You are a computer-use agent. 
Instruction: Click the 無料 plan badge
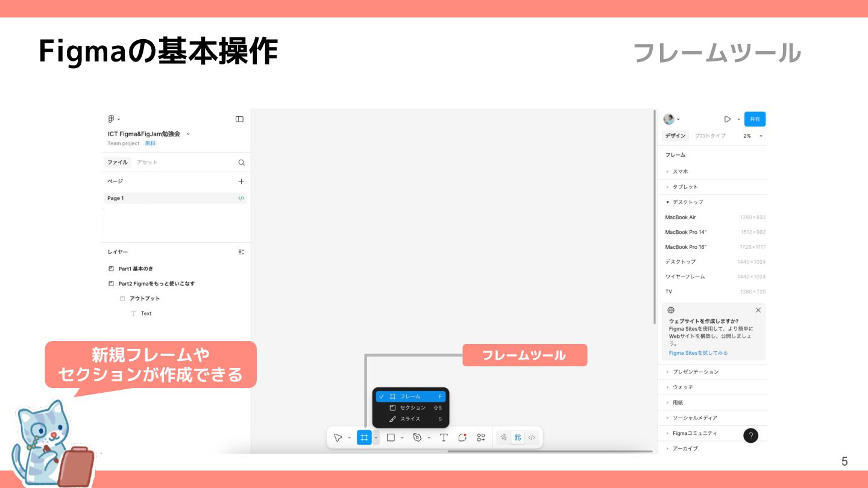[150, 143]
